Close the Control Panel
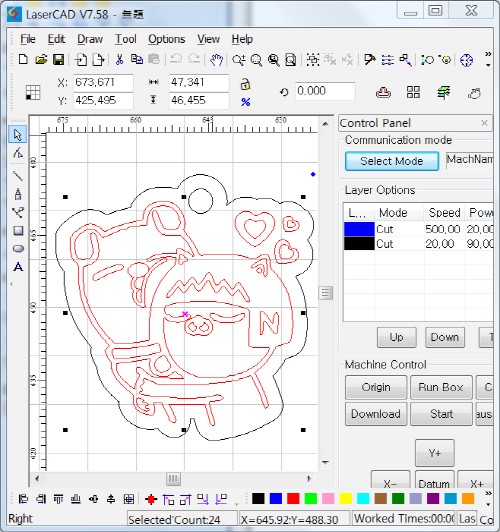Screen dimensions: 500x532 pyautogui.click(x=484, y=123)
